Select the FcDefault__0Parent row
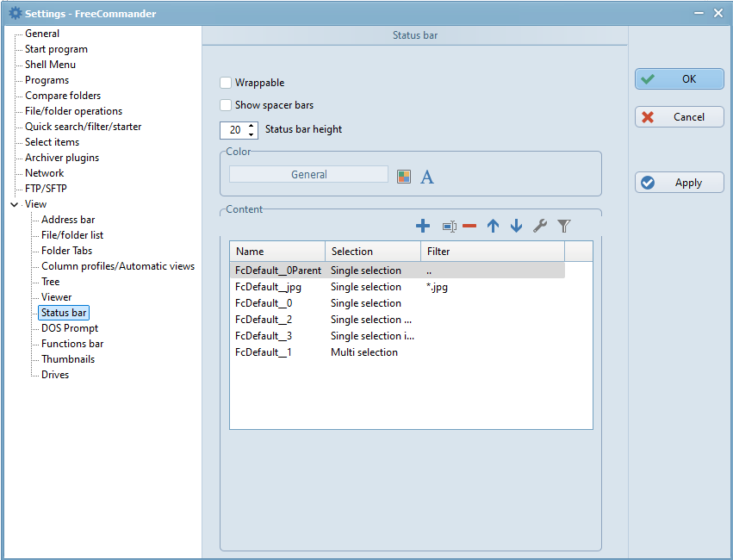This screenshot has width=733, height=560. (x=397, y=271)
